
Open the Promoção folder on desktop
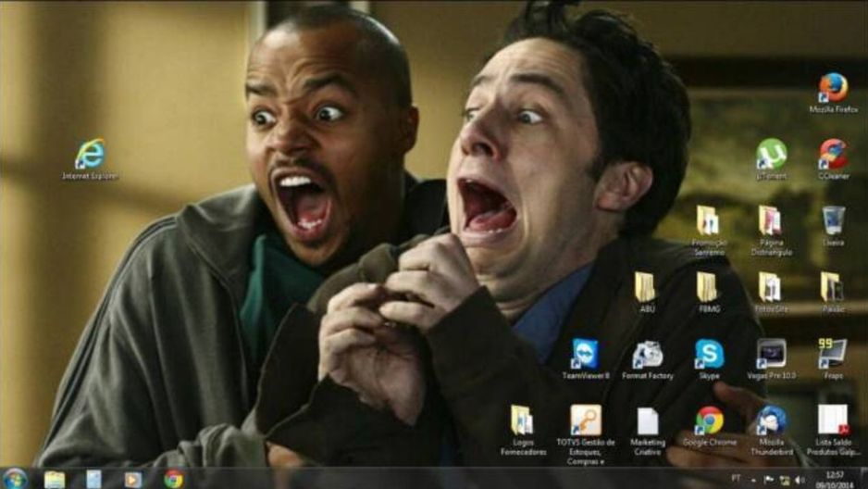click(709, 221)
